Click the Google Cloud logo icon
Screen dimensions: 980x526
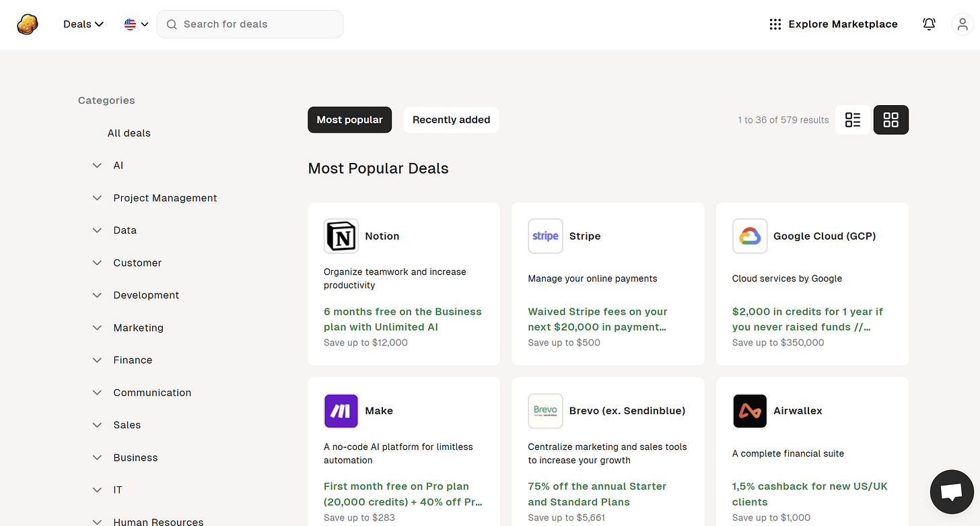pos(750,236)
